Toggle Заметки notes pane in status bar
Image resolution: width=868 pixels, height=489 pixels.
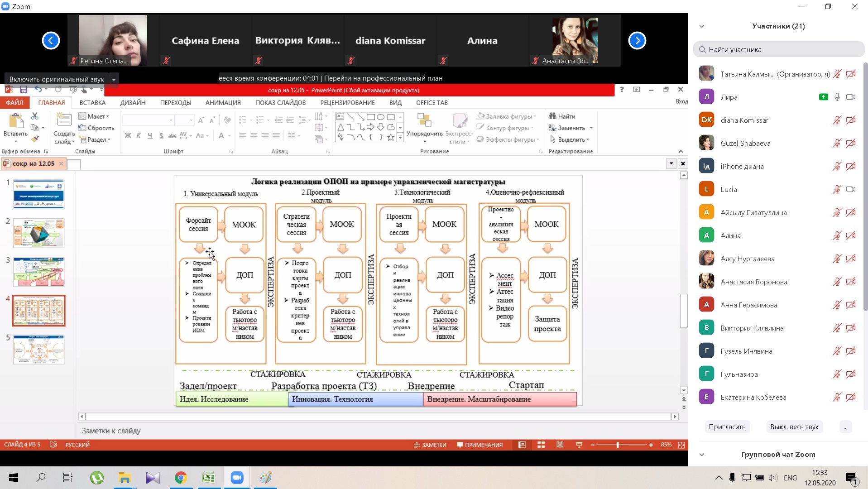(x=430, y=445)
